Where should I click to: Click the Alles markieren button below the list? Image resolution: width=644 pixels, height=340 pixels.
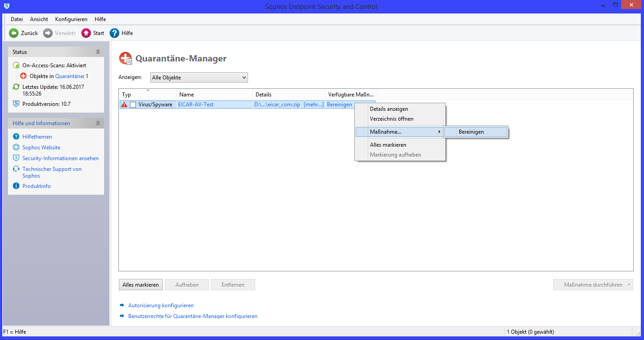click(140, 285)
